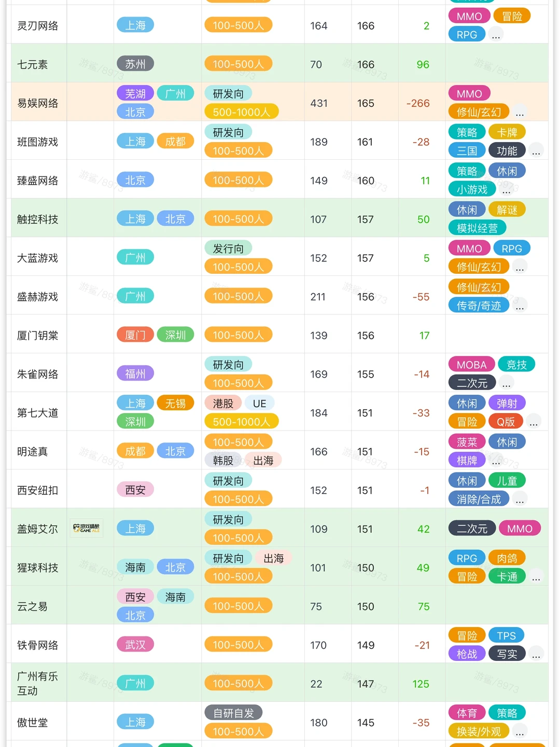Click the 弹射 genre tag

coord(507,403)
